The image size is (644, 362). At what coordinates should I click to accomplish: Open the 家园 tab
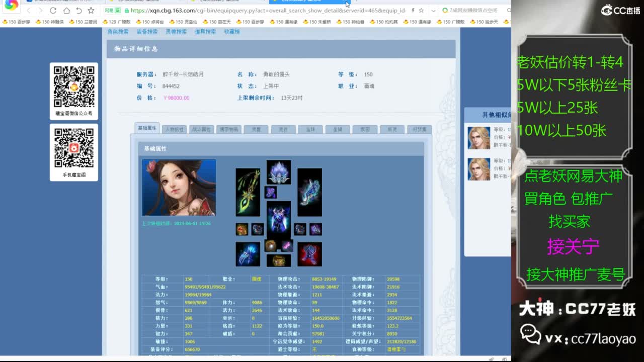tap(365, 129)
